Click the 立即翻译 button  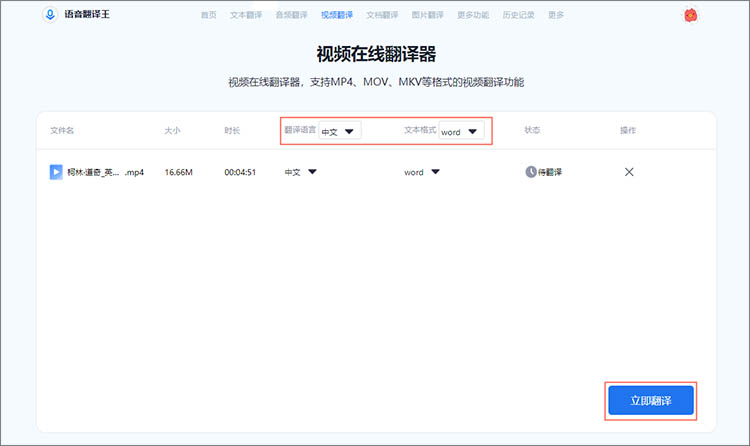coord(651,401)
